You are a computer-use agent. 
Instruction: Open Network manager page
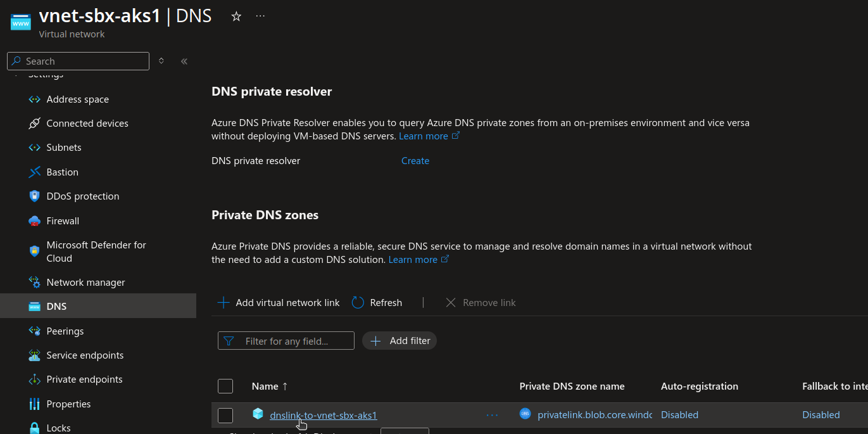[x=85, y=283]
